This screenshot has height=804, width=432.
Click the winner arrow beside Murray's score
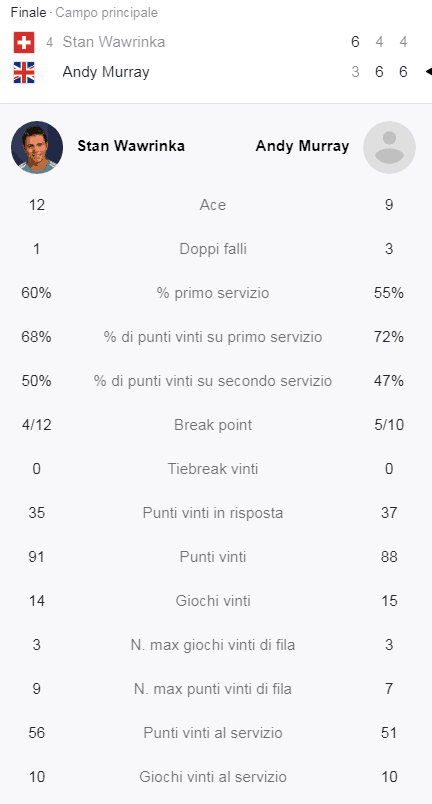(x=428, y=72)
